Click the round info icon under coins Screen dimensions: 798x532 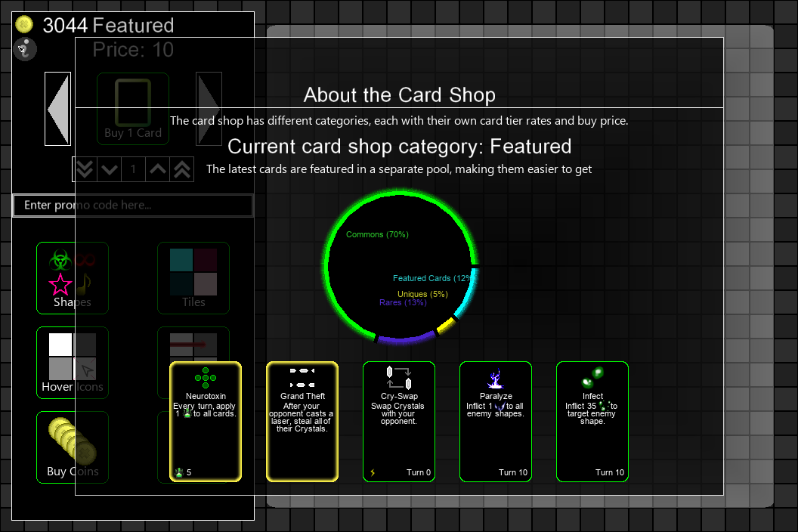point(25,49)
